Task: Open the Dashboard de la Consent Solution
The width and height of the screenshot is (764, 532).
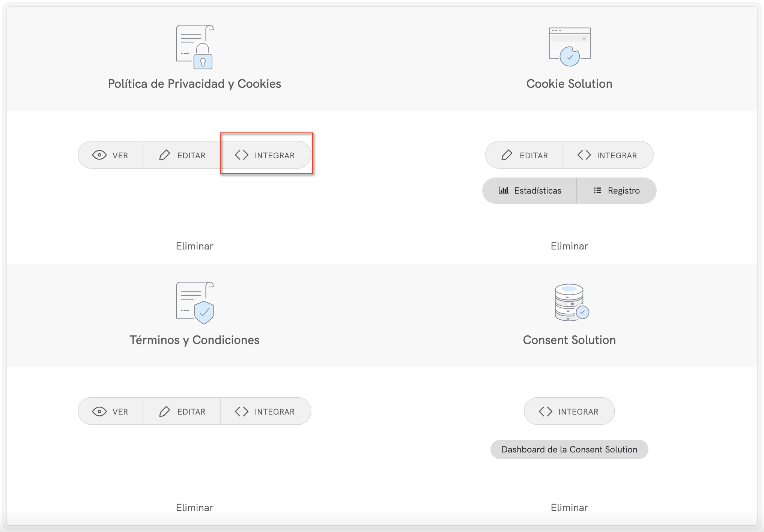Action: point(569,449)
